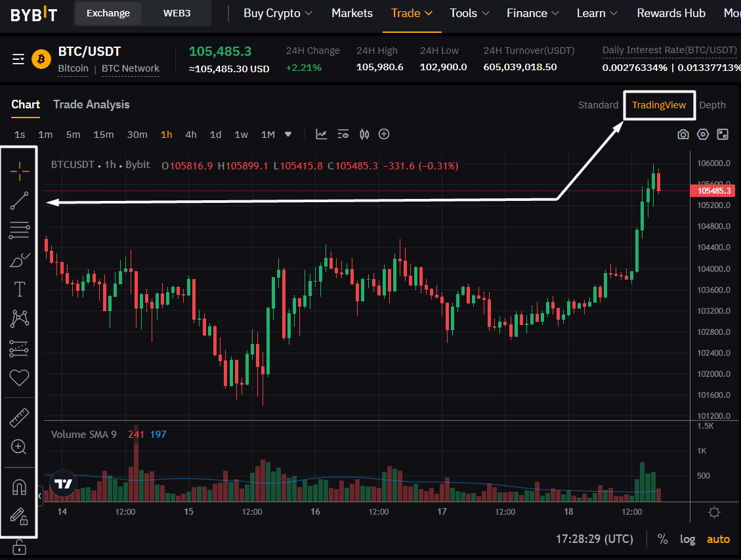Select the Text annotation tool
Image resolution: width=741 pixels, height=560 pixels.
coord(20,289)
